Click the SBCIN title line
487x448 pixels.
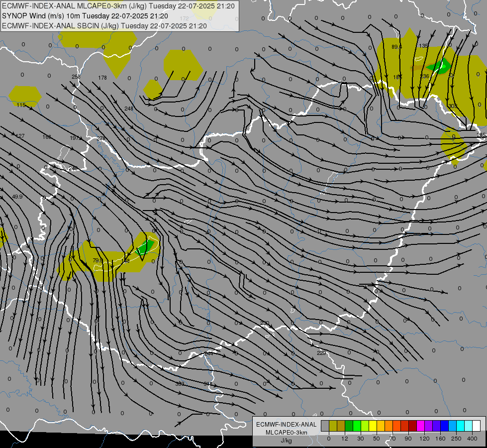(x=104, y=26)
